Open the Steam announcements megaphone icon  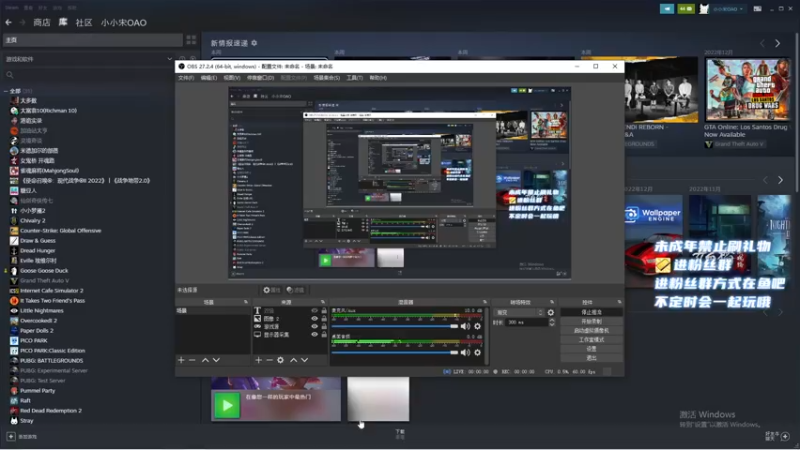pyautogui.click(x=667, y=9)
